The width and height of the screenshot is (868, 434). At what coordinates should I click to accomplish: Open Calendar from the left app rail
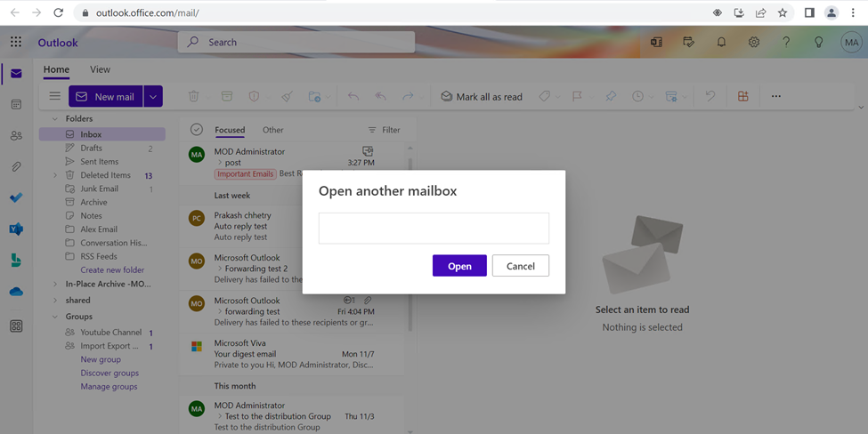point(16,104)
